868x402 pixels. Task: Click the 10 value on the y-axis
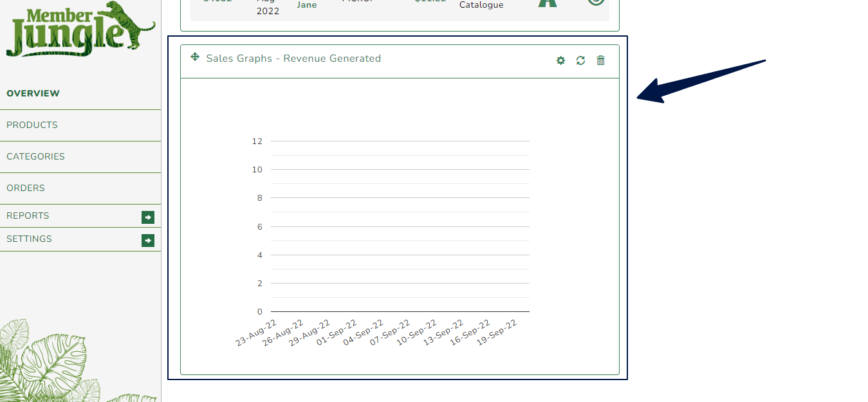click(x=257, y=169)
